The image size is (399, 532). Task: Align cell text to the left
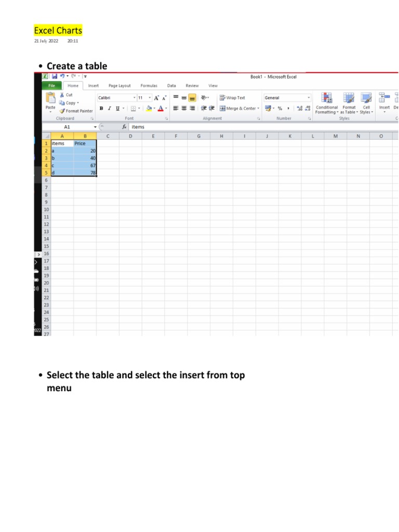176,108
